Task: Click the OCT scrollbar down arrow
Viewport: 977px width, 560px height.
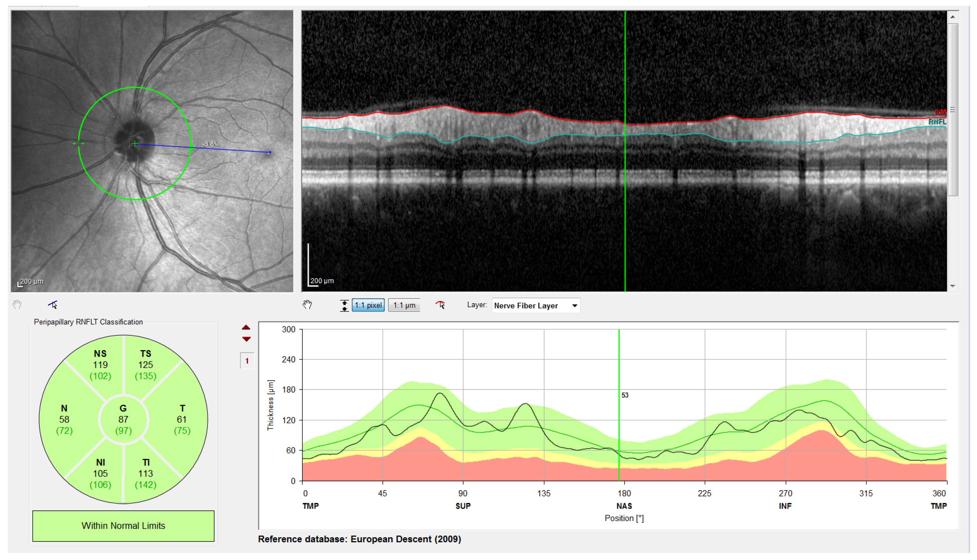Action: [x=952, y=286]
